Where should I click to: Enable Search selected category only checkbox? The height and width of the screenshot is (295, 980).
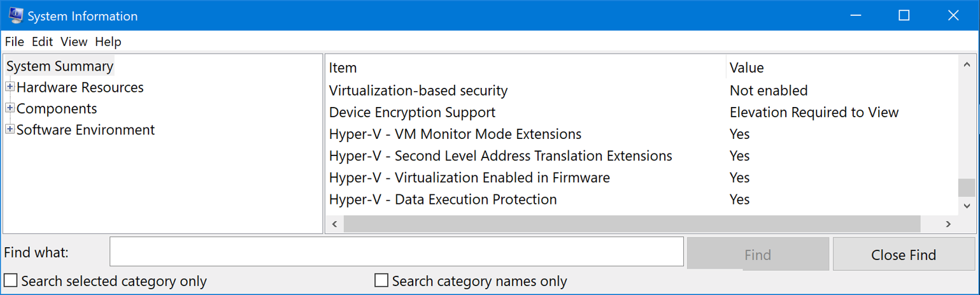(x=11, y=280)
